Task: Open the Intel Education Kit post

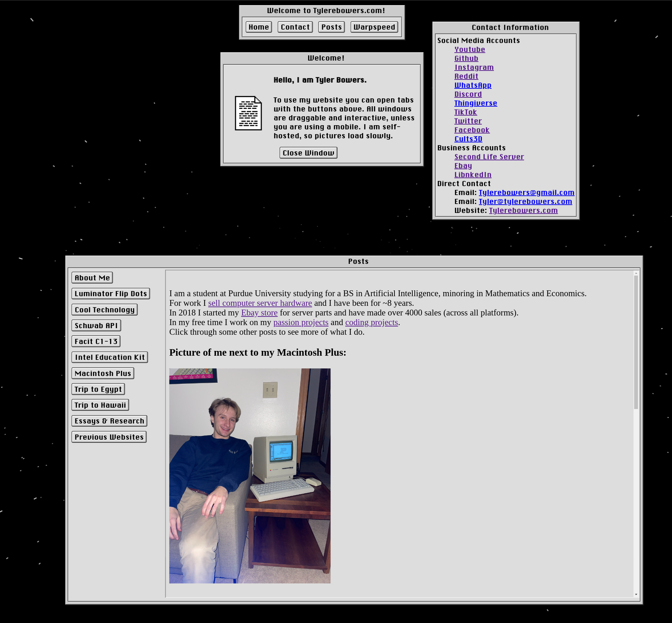Action: pyautogui.click(x=110, y=357)
